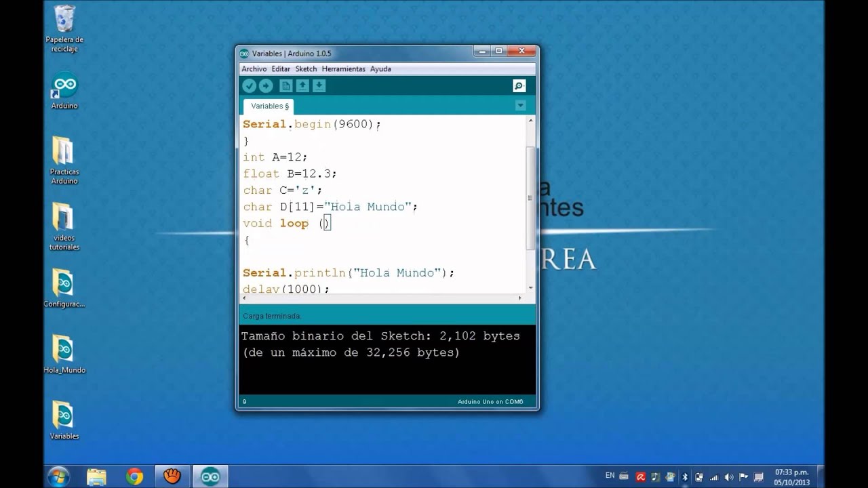Click the Serial.println line
The width and height of the screenshot is (868, 488).
tap(349, 273)
